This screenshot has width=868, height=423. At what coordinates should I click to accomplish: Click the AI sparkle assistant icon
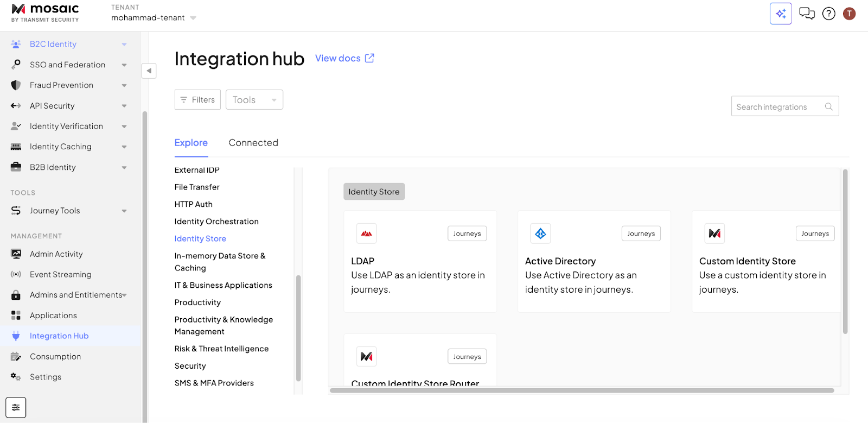click(x=781, y=14)
